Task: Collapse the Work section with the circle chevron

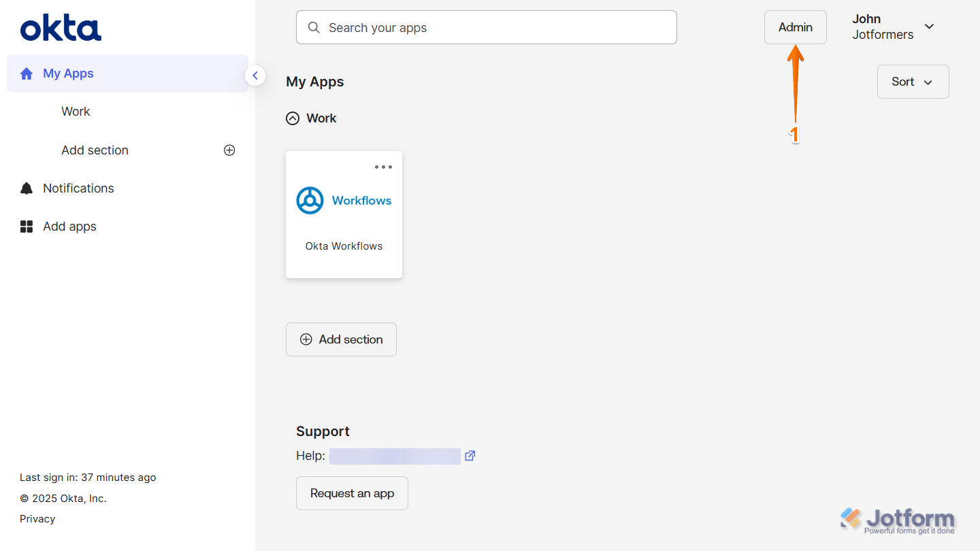Action: point(293,118)
